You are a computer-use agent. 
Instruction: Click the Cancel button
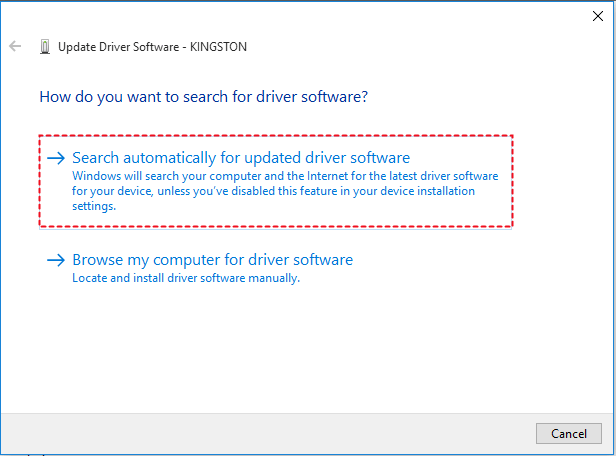(x=568, y=434)
